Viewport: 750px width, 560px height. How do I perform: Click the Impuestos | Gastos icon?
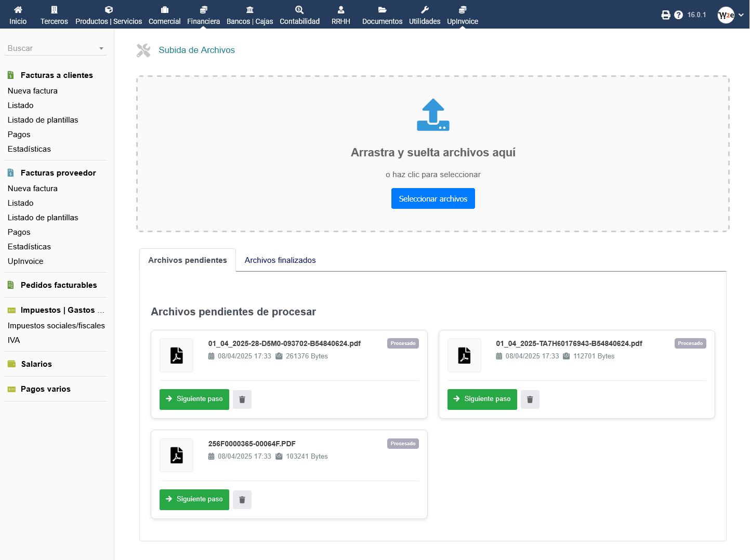(x=11, y=311)
